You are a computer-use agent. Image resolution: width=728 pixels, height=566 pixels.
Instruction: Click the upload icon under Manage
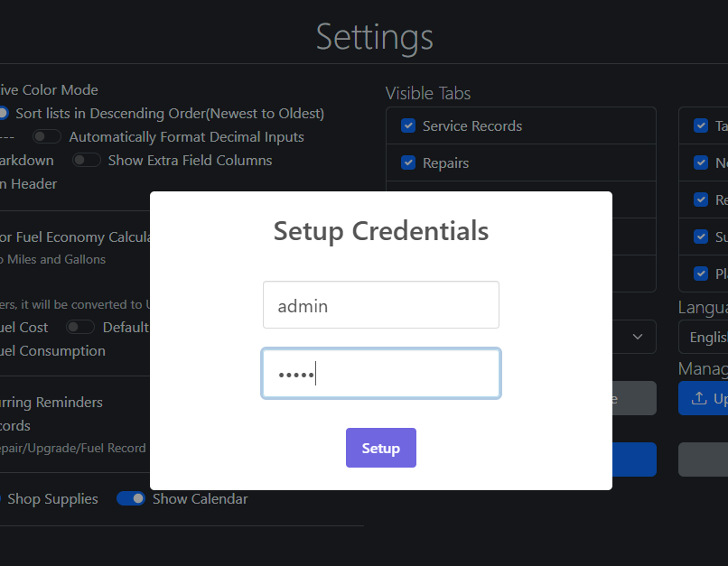(699, 398)
